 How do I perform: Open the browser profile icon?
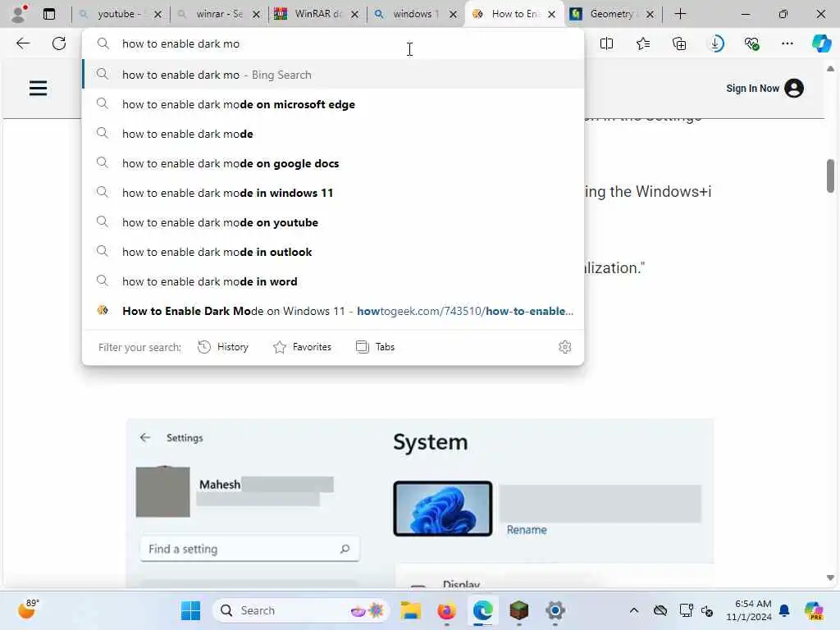pos(19,14)
